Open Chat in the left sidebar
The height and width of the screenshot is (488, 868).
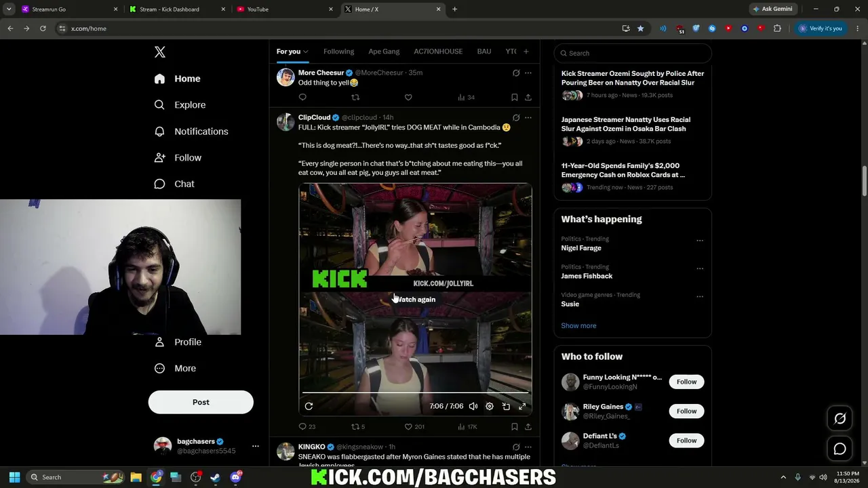[174, 184]
